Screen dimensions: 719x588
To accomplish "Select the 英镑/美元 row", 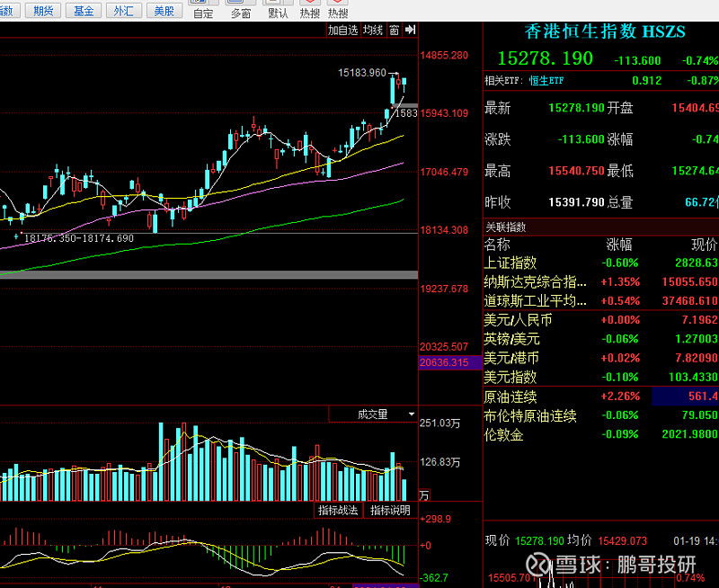I will [600, 339].
